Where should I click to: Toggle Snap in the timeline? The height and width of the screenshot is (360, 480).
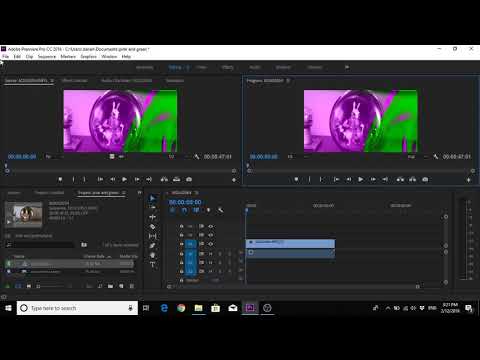184,210
